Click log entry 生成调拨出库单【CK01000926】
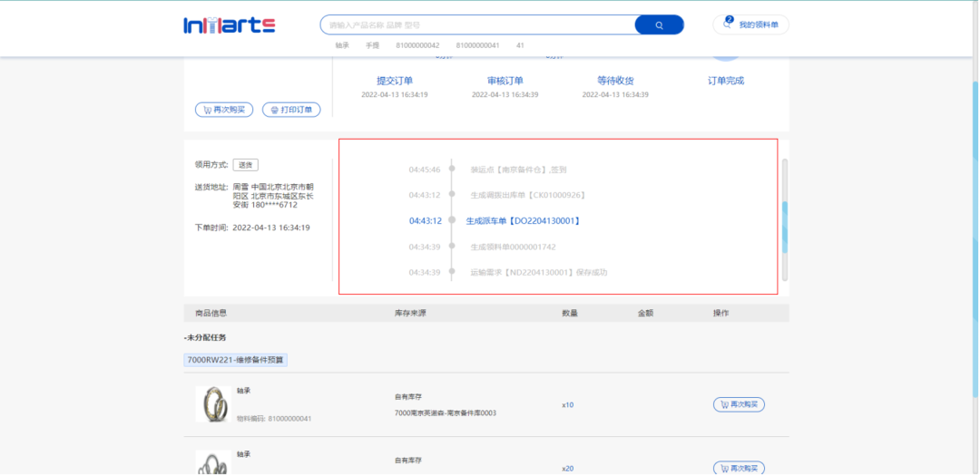Image resolution: width=980 pixels, height=475 pixels. 528,196
